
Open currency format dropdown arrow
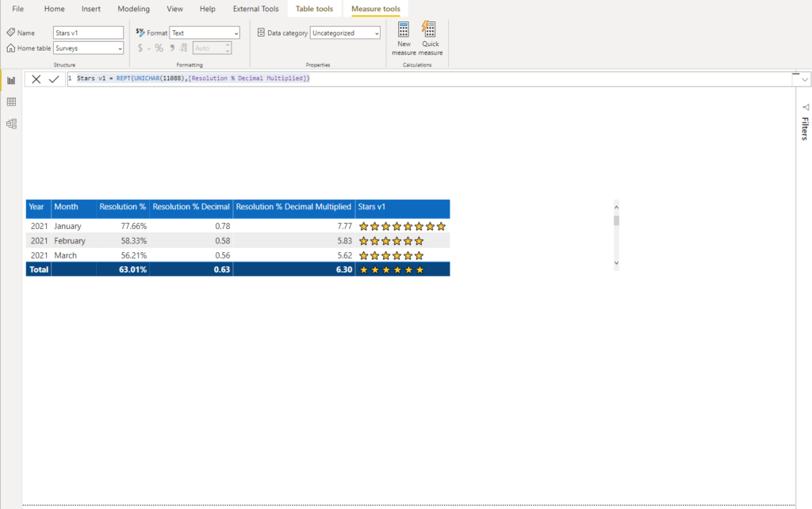coord(149,48)
